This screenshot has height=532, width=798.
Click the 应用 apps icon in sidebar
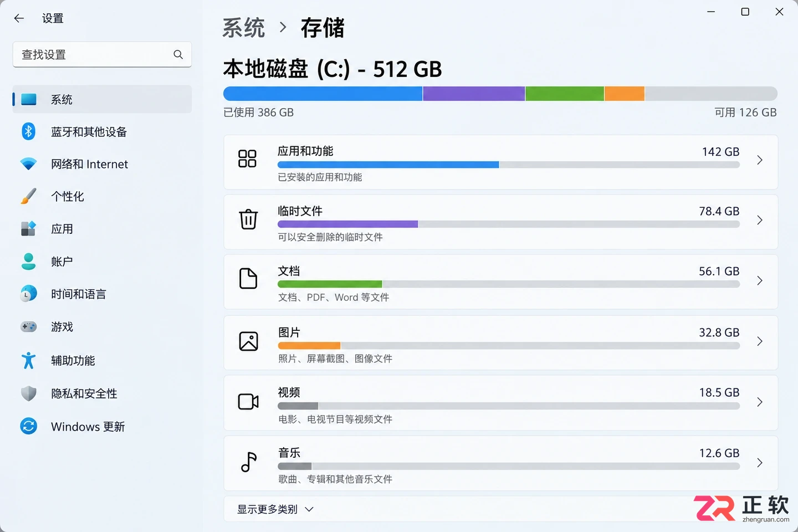29,228
